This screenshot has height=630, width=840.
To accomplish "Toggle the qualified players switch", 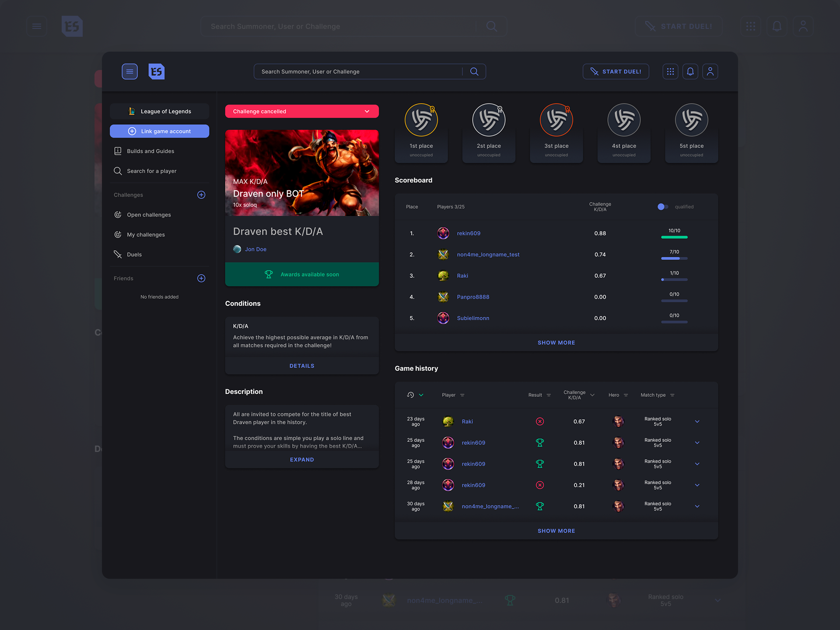I will pyautogui.click(x=662, y=206).
